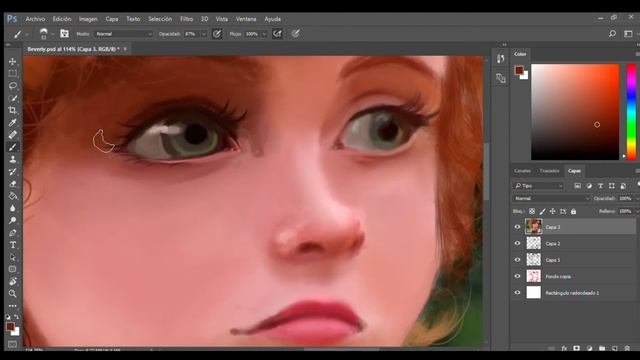
Task: Select the Quick Selection tool
Action: pyautogui.click(x=13, y=98)
